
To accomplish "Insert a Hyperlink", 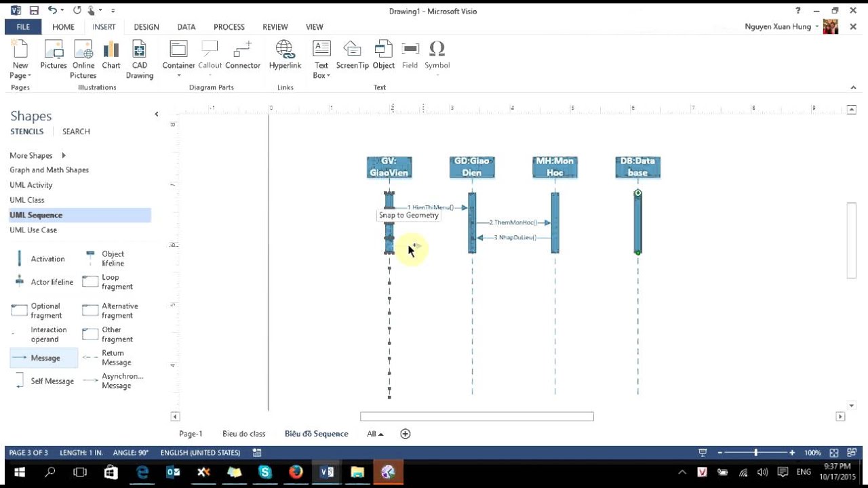I will pos(285,55).
